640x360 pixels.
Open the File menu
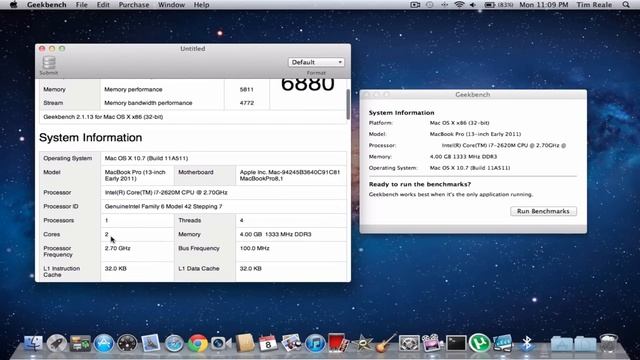click(82, 5)
